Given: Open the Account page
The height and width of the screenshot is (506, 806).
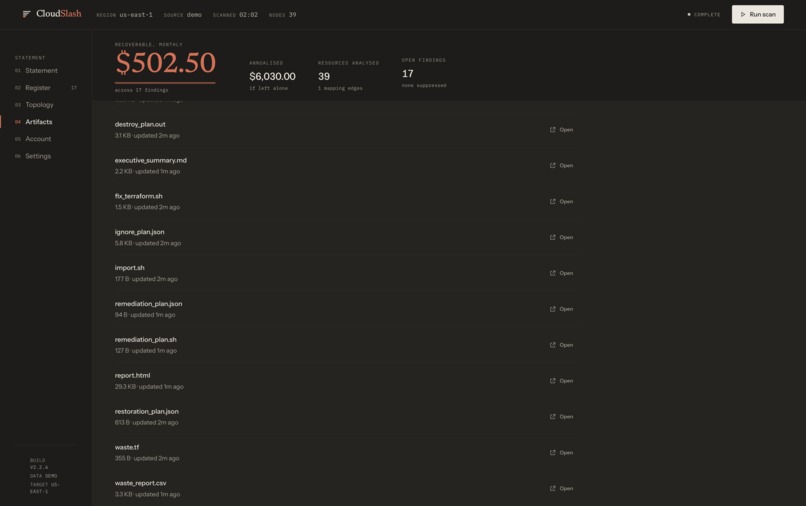Looking at the screenshot, I should click(x=38, y=139).
